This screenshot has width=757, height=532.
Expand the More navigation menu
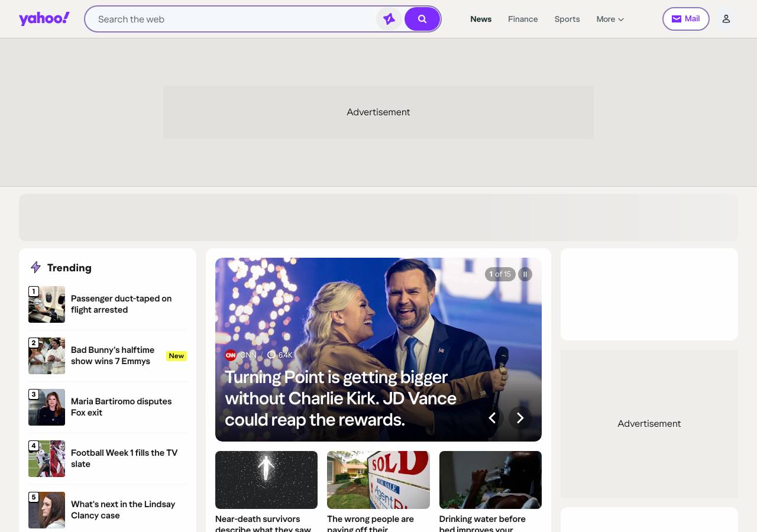click(x=610, y=19)
